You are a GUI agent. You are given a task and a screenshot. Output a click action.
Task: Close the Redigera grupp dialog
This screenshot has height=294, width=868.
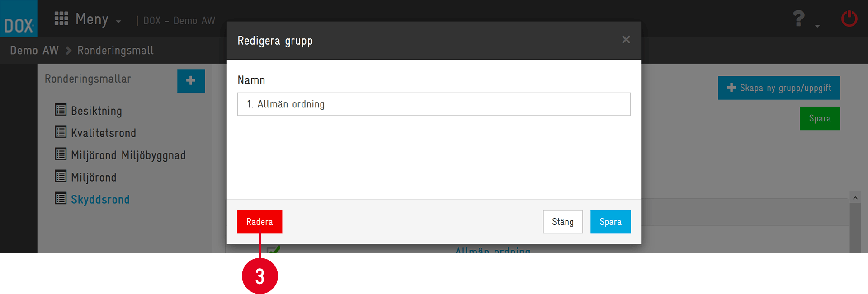click(626, 40)
